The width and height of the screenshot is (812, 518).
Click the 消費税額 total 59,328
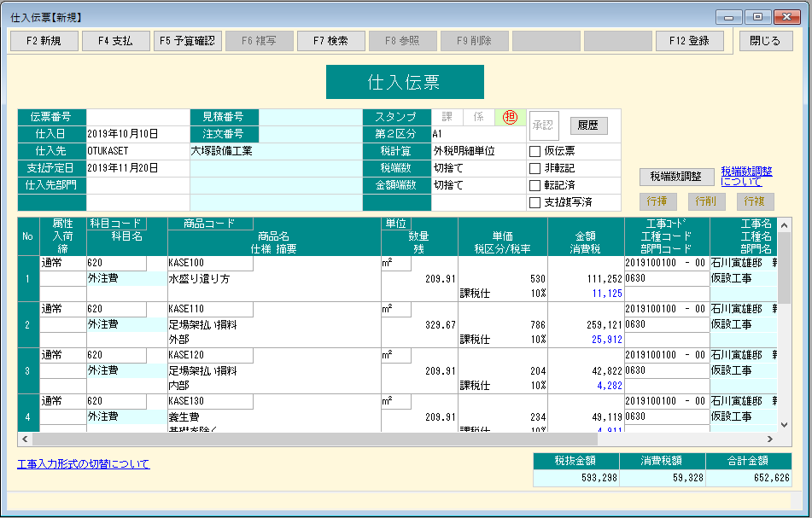click(x=663, y=478)
